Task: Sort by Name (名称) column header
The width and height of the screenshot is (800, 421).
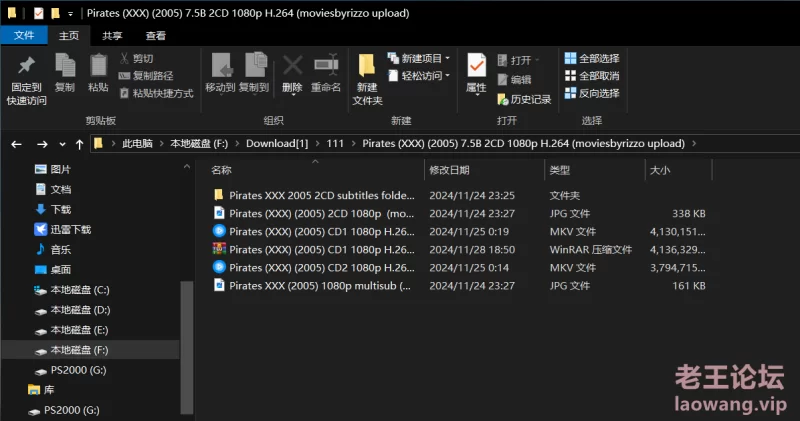Action: tap(221, 170)
